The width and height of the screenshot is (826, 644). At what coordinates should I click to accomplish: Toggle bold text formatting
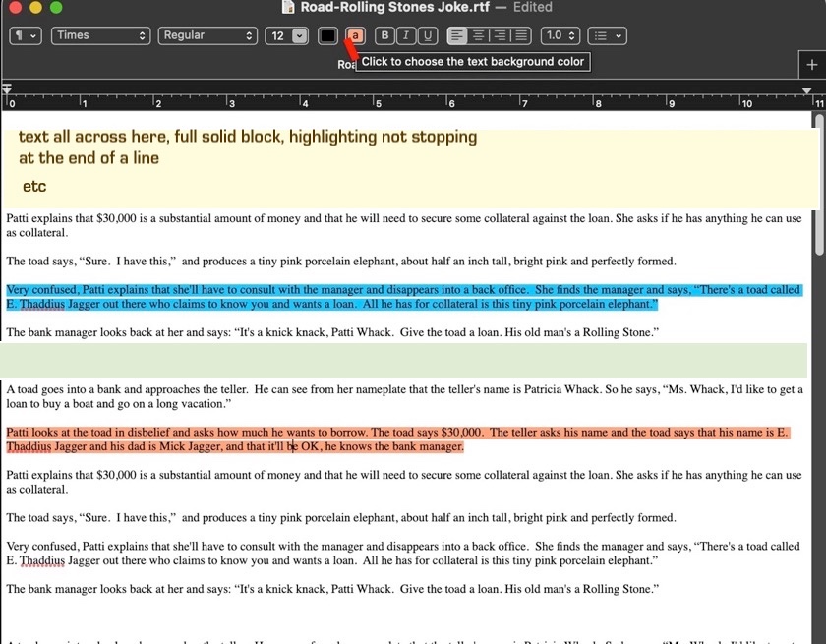(383, 35)
